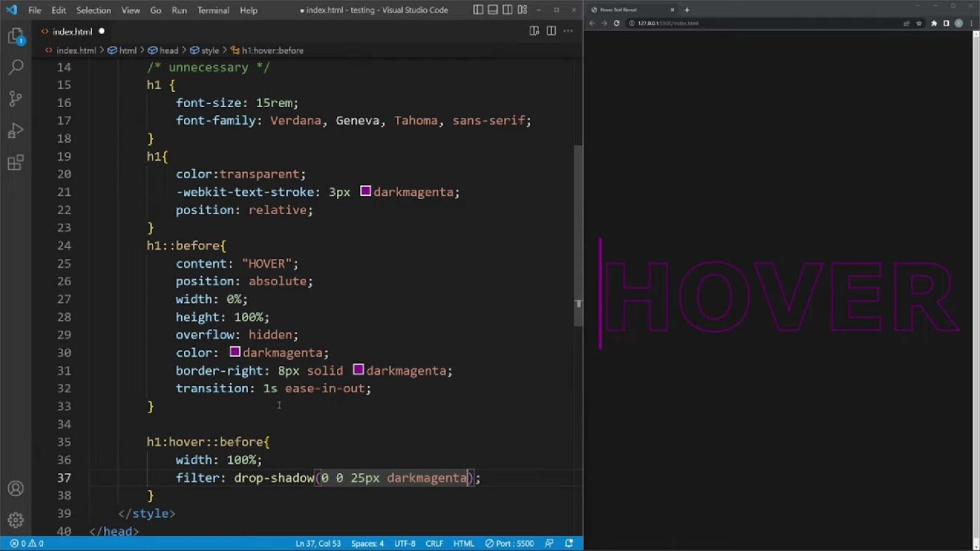
Task: Click the browser address bar
Action: click(734, 23)
